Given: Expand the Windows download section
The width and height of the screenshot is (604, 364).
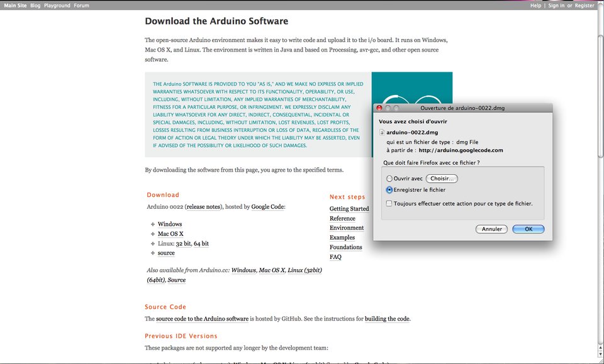Looking at the screenshot, I should pos(170,224).
